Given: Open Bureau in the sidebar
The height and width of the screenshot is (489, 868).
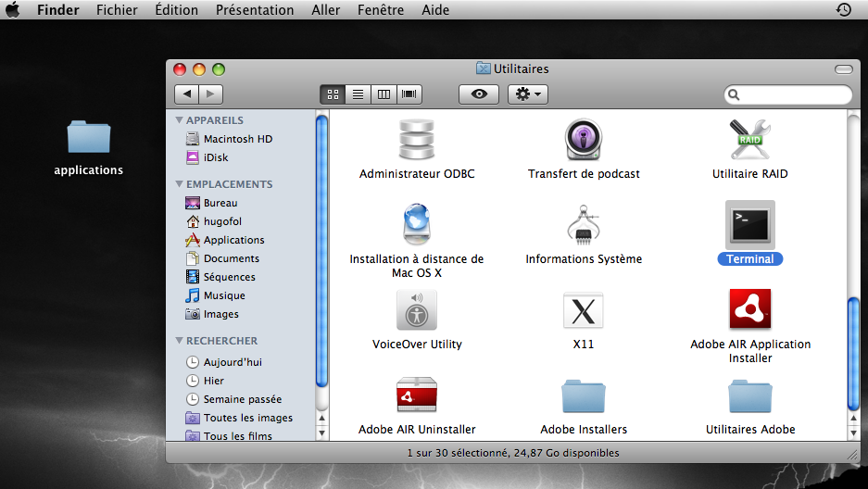Looking at the screenshot, I should [211, 203].
